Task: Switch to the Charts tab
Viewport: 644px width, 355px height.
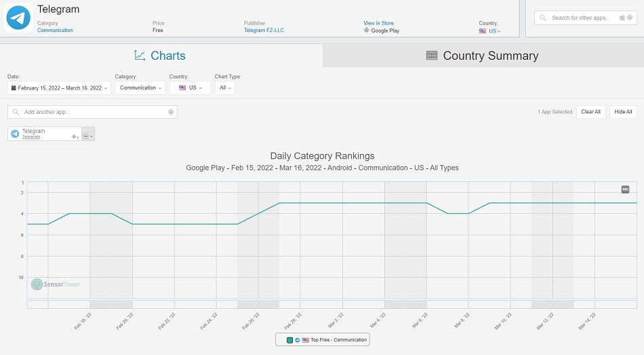Action: 161,56
